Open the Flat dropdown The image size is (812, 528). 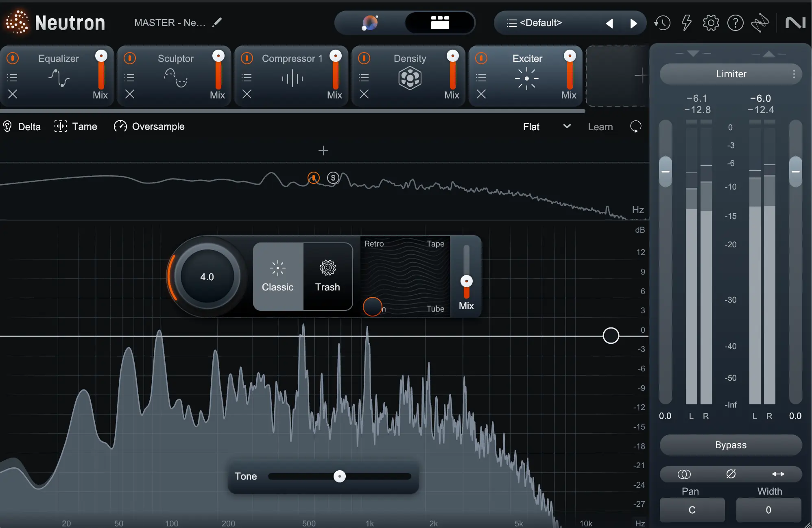click(547, 127)
